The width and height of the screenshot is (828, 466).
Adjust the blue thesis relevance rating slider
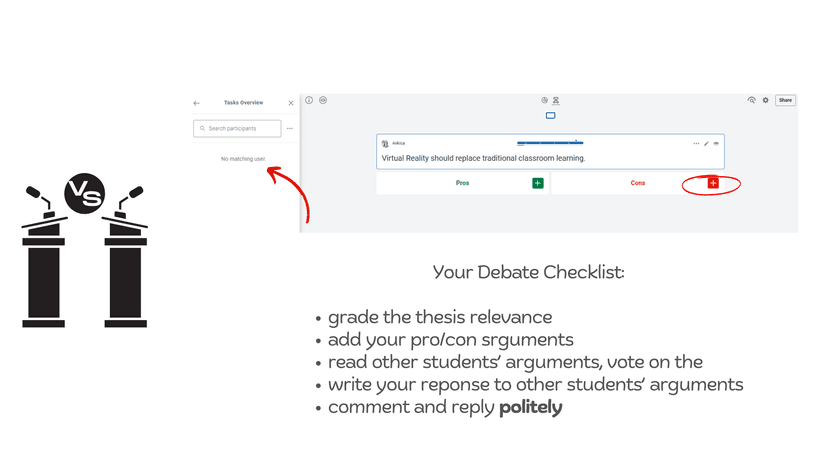[550, 144]
